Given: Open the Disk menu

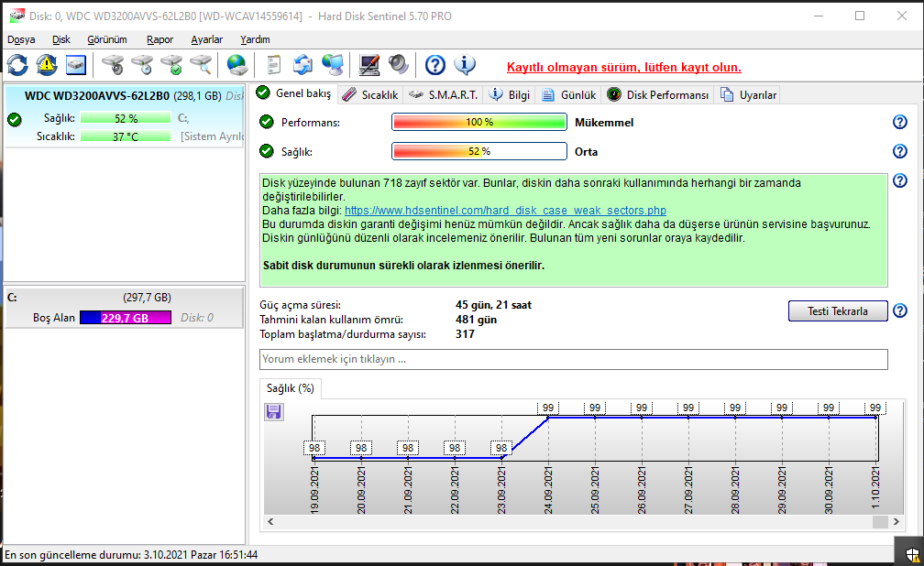Looking at the screenshot, I should (61, 39).
